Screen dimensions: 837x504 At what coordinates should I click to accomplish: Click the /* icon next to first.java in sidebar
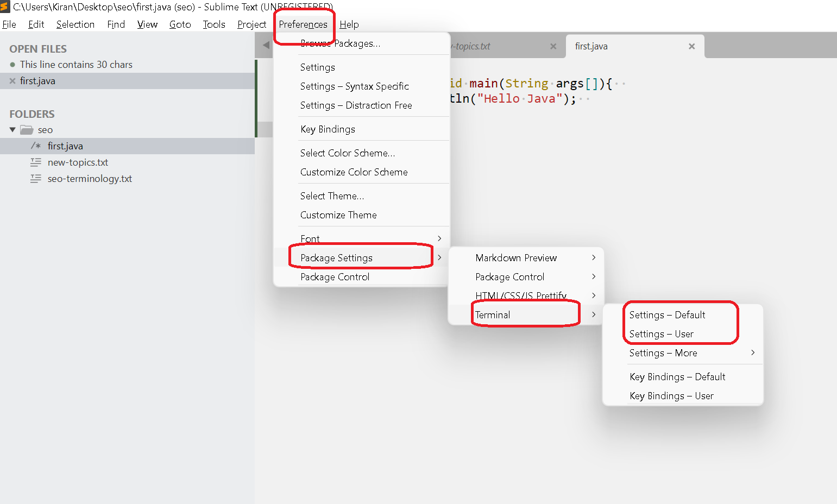tap(36, 146)
